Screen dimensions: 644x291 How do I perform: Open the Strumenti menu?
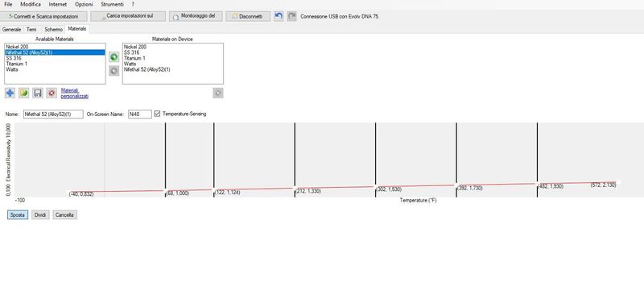point(112,4)
